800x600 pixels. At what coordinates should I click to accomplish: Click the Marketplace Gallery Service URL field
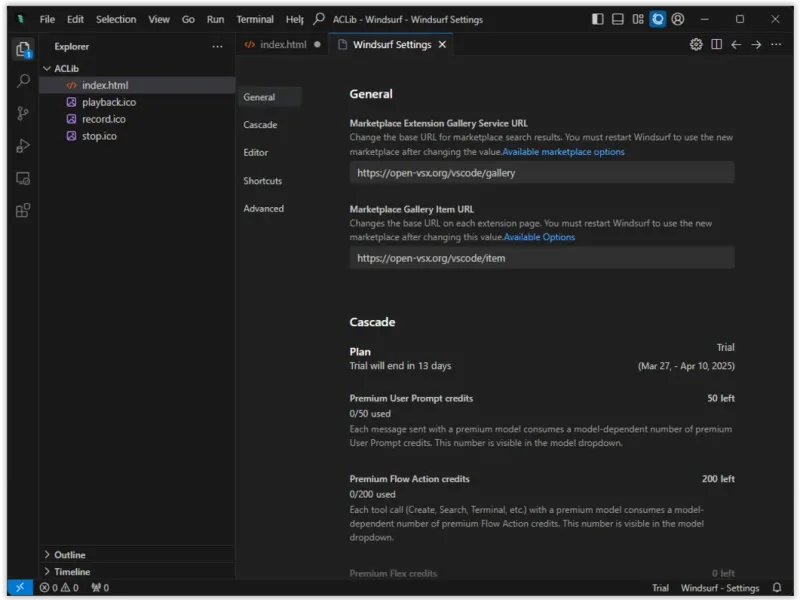click(542, 172)
